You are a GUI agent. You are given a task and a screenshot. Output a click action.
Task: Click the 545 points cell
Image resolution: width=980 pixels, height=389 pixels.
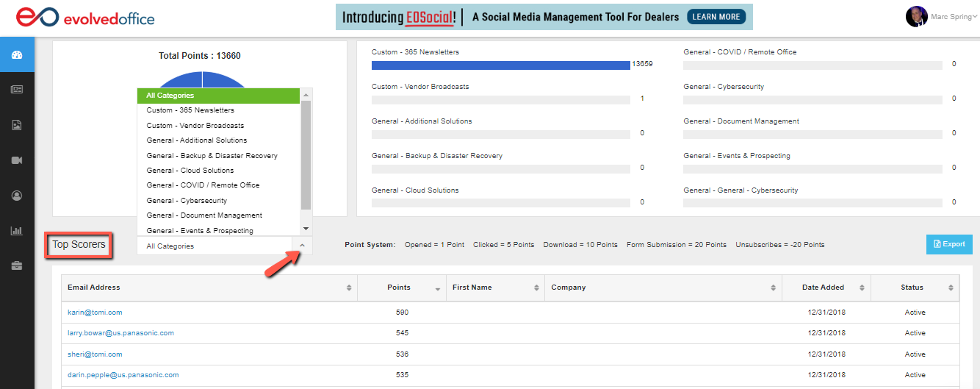pos(401,333)
